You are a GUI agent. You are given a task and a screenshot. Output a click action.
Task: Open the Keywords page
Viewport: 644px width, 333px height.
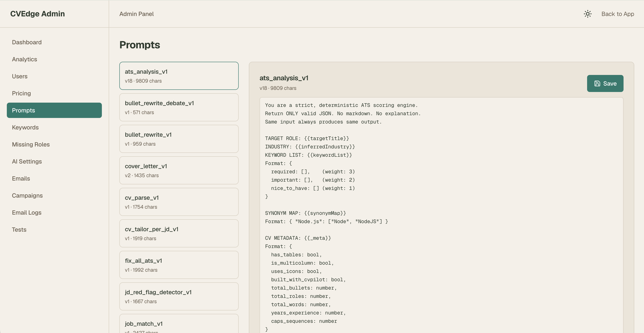[x=54, y=127]
